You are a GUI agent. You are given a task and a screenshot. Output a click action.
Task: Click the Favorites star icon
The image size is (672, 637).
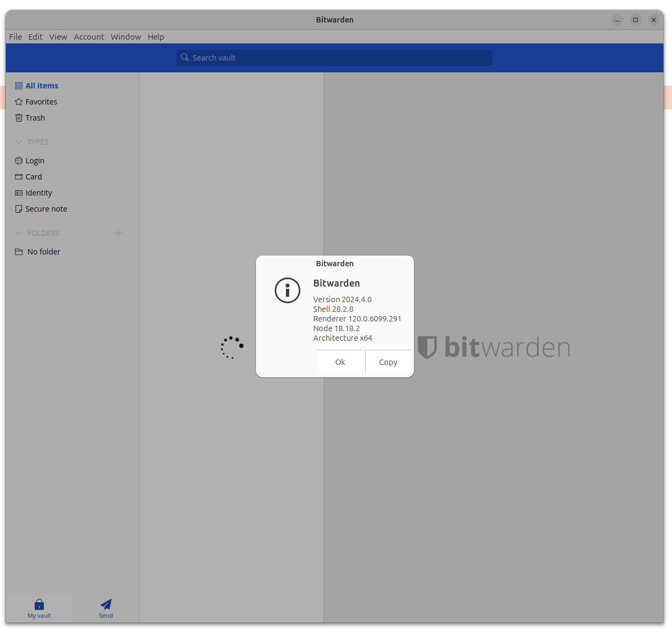[19, 102]
